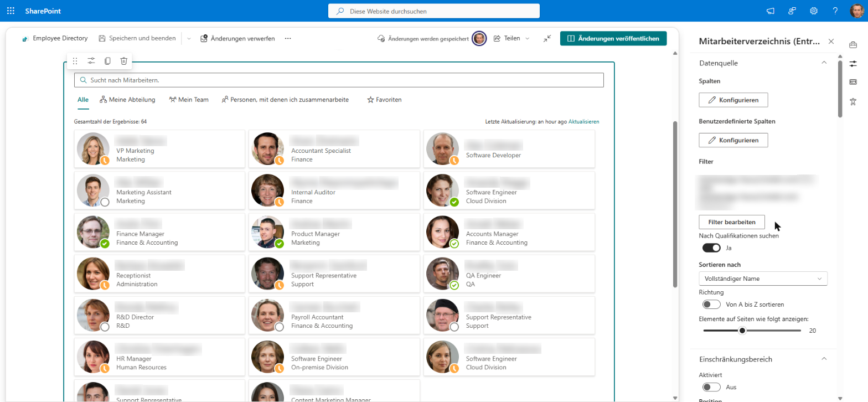868x402 pixels.
Task: Open the social connections icon in header
Action: (x=792, y=11)
